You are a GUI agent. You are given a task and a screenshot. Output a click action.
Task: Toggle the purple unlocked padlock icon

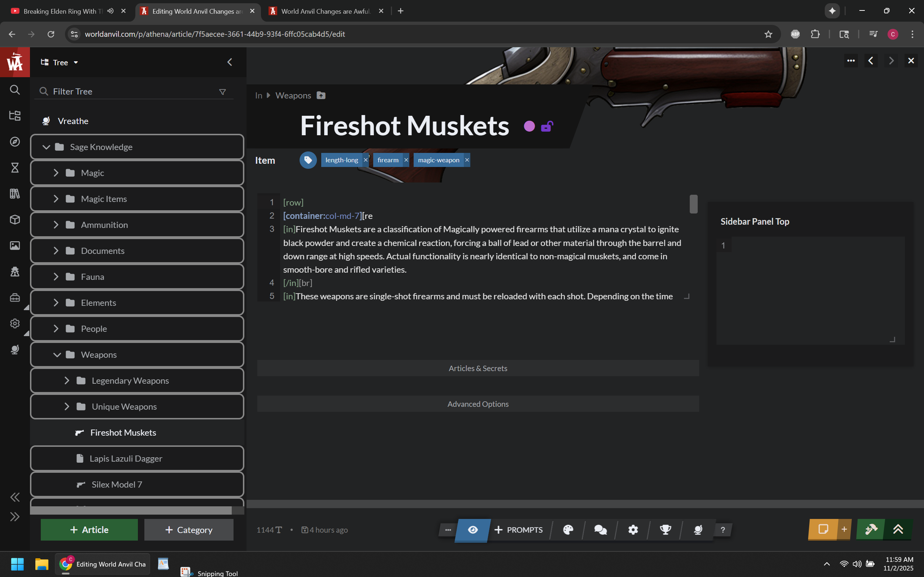[547, 126]
